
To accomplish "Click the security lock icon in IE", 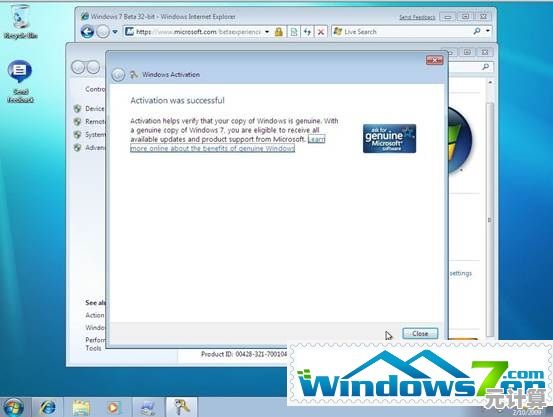I will pos(279,32).
